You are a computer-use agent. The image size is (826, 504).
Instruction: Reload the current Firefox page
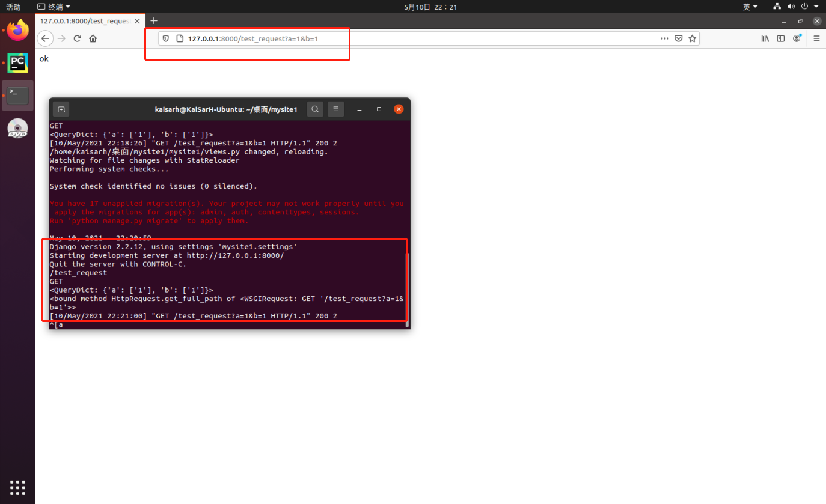tap(77, 38)
